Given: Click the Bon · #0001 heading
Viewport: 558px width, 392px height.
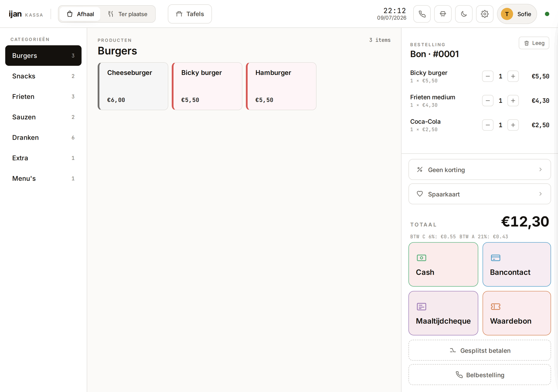Looking at the screenshot, I should click(x=435, y=54).
